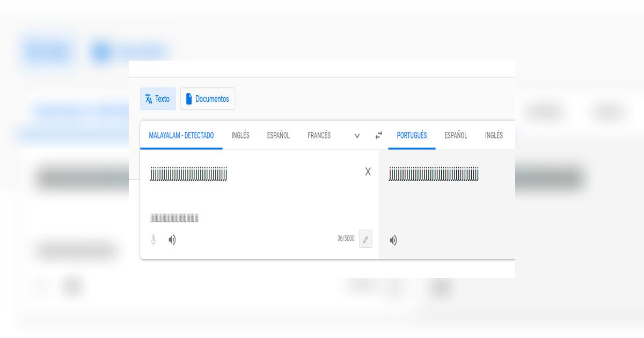644x338 pixels.
Task: Set target language to ESPAÑOL
Action: pyautogui.click(x=456, y=136)
